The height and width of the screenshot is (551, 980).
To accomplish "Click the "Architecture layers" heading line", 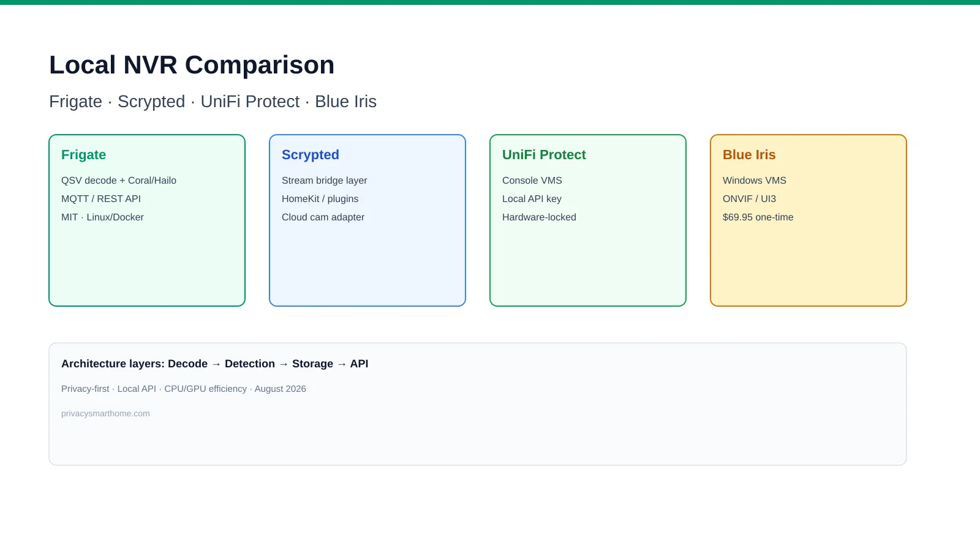I will pyautogui.click(x=215, y=364).
